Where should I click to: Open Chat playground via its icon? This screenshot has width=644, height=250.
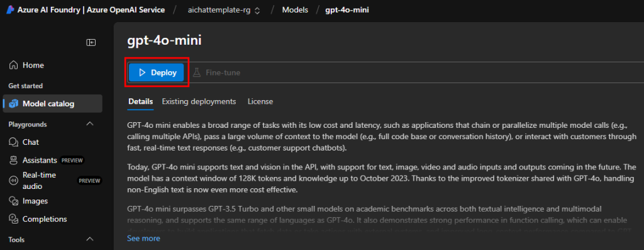click(x=14, y=142)
